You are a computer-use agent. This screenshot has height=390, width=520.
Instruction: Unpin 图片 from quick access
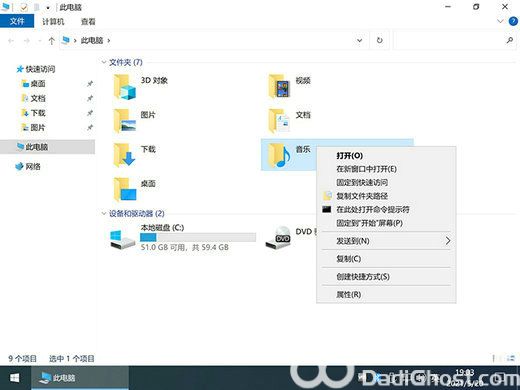click(x=89, y=127)
